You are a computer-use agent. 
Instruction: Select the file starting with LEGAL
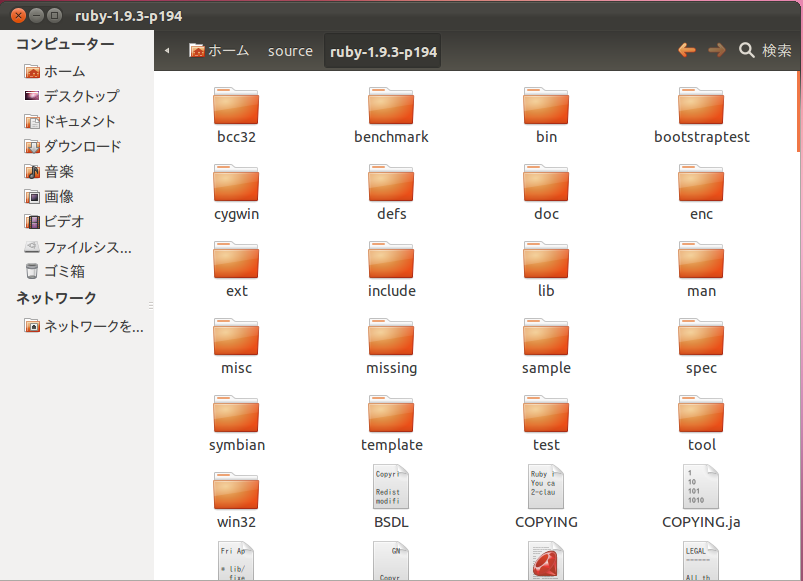click(701, 561)
